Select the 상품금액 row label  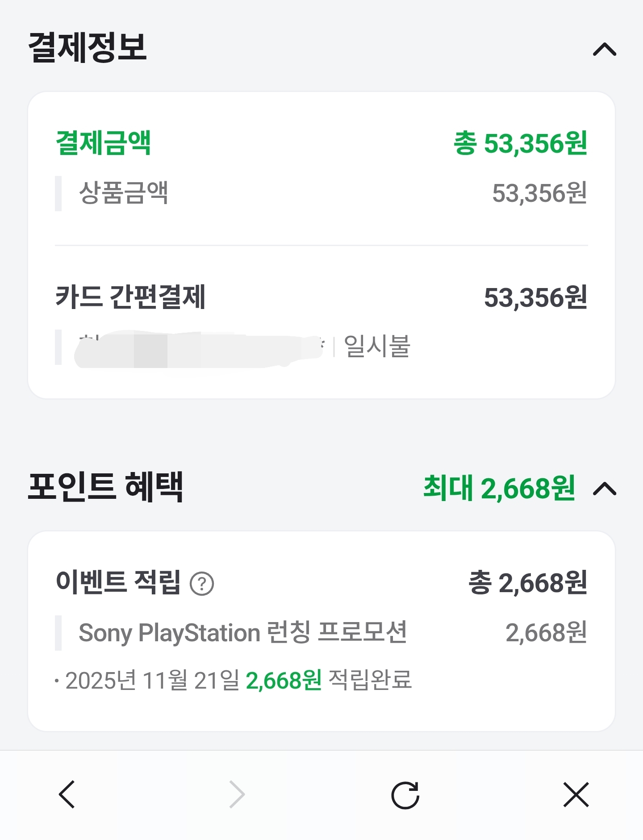tap(124, 193)
